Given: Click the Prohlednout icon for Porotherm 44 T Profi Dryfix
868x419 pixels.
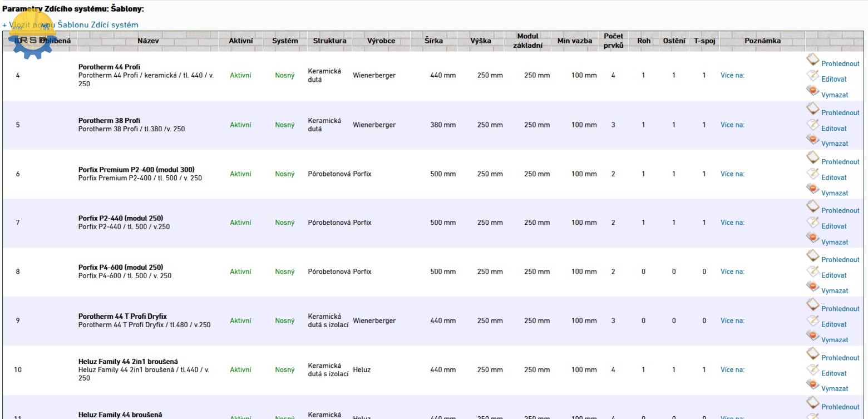Looking at the screenshot, I should pyautogui.click(x=812, y=304).
